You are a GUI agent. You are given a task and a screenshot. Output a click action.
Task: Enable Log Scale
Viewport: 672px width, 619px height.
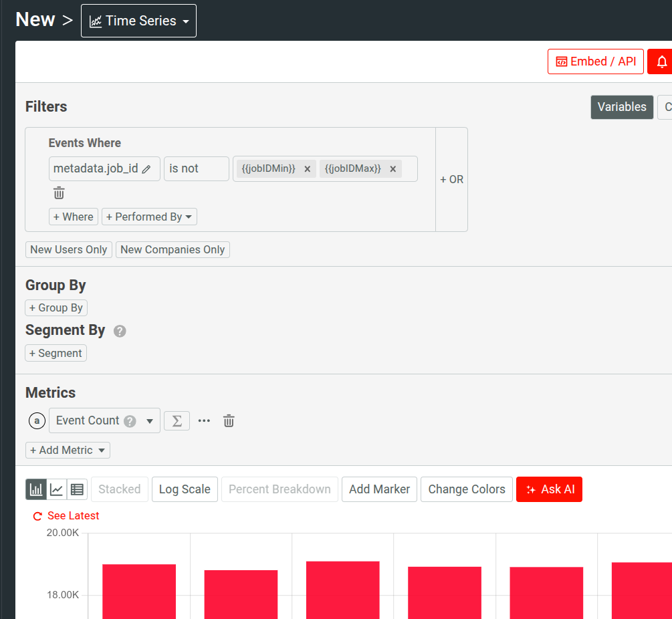(x=185, y=489)
